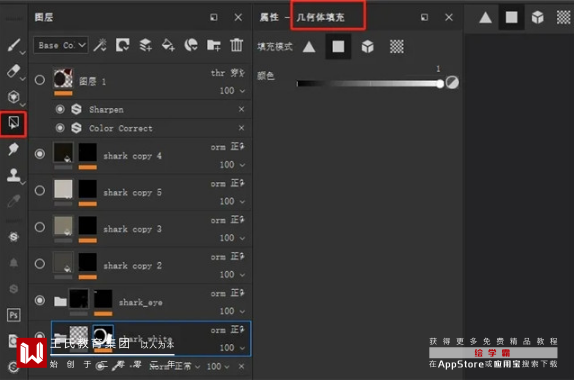
Task: Open blend mode dropdown of 图层 1
Action: 228,73
